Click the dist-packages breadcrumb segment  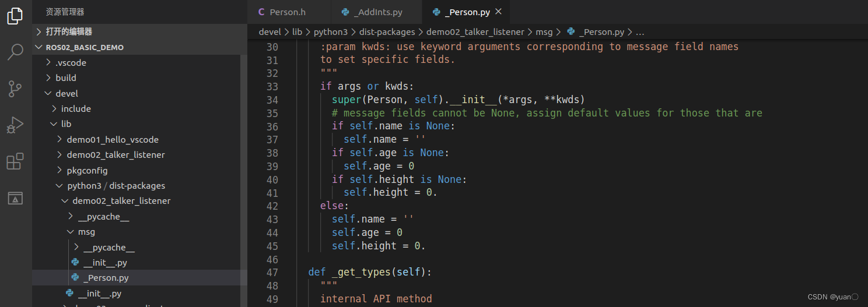point(387,32)
